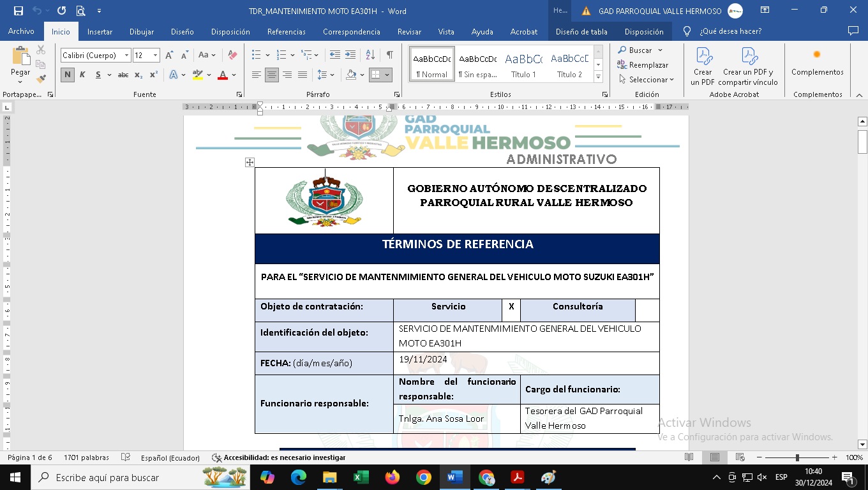Toggle Italic formatting button
Image resolution: width=868 pixels, height=490 pixels.
pyautogui.click(x=82, y=75)
